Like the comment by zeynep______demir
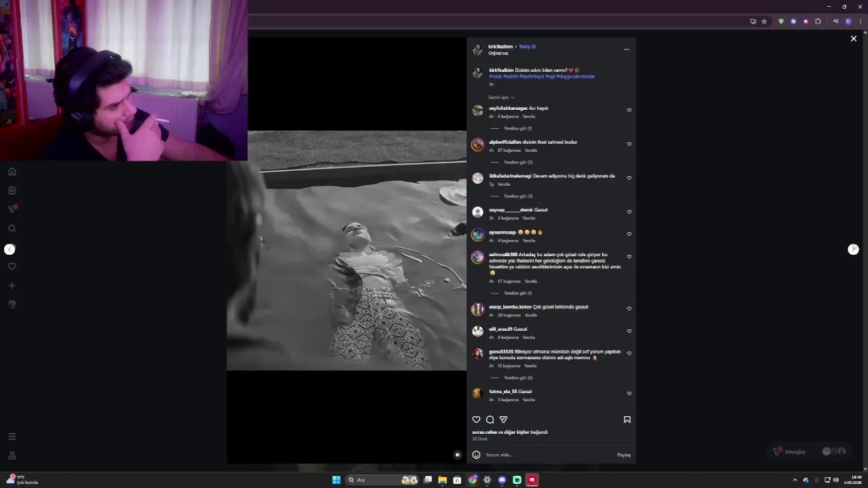The image size is (868, 488). click(629, 212)
